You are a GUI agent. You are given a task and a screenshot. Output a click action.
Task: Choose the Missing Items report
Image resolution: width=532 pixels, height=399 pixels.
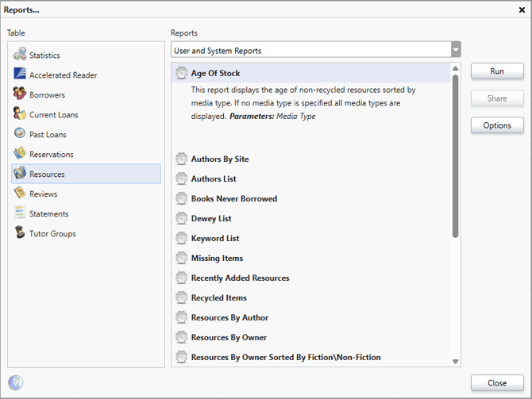[x=217, y=259]
